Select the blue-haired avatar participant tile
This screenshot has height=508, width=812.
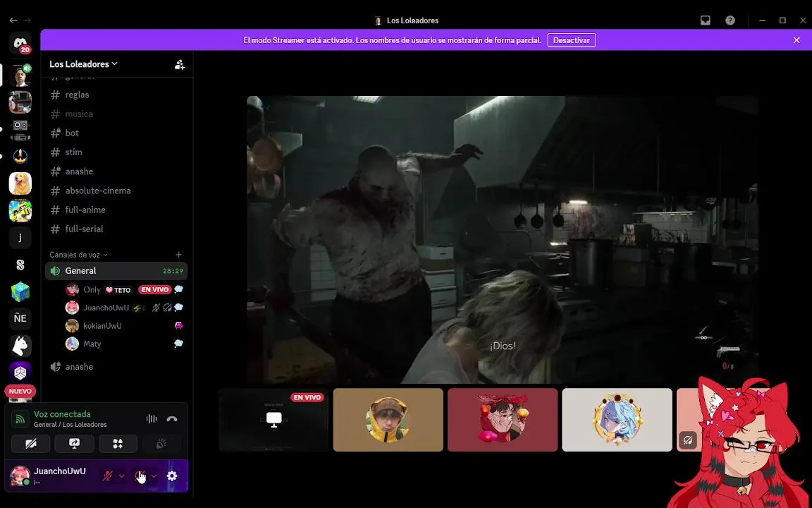617,420
